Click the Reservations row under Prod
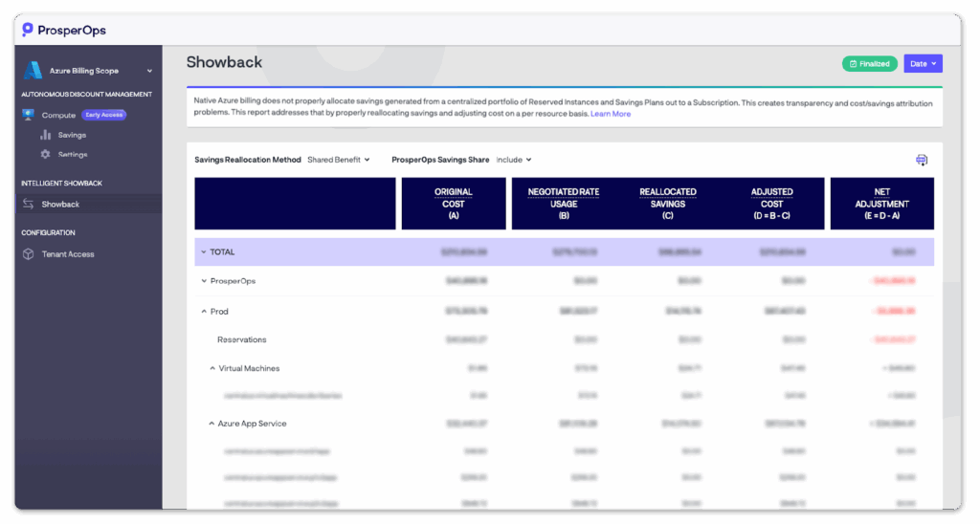Viewport: 980px width, 524px height. [x=241, y=339]
